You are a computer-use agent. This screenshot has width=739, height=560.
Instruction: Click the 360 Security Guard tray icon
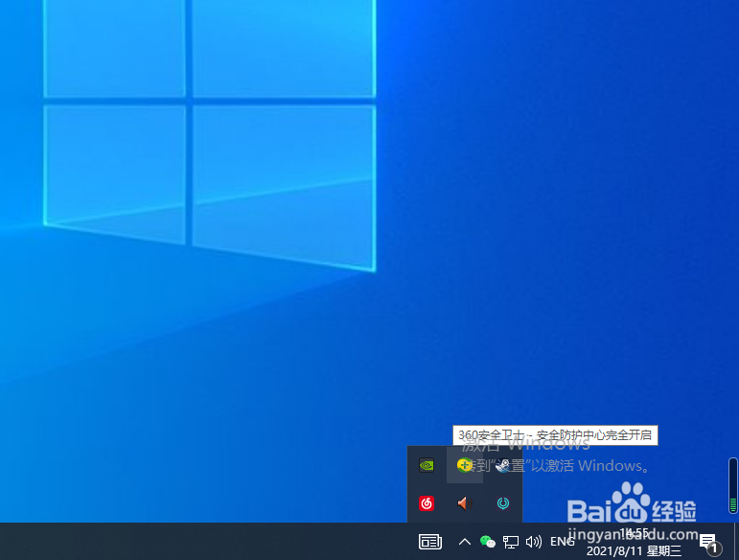pyautogui.click(x=464, y=465)
